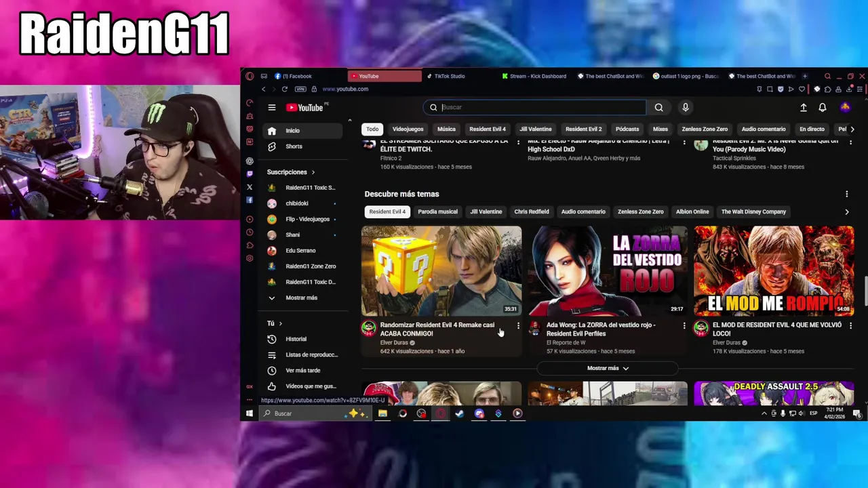
Task: Open the X (Twitter) icon in the Opera GX sidebar
Action: pos(250,187)
